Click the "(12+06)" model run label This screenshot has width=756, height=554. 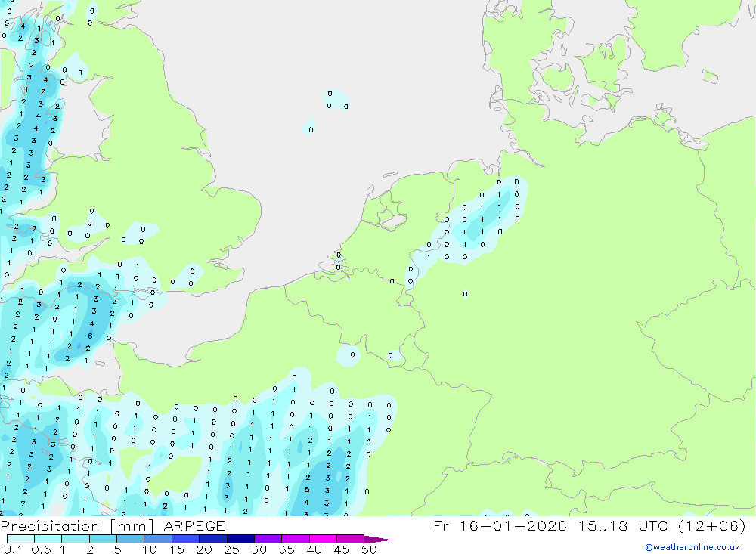point(711,525)
